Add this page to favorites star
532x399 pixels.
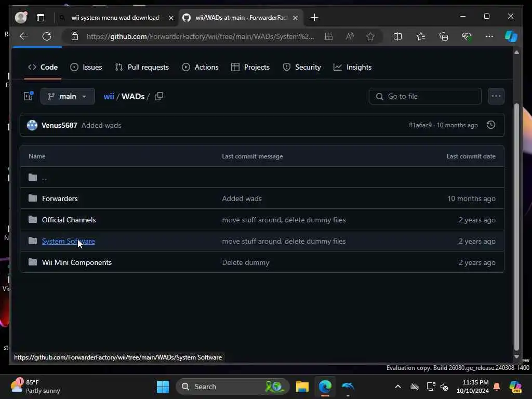point(370,36)
